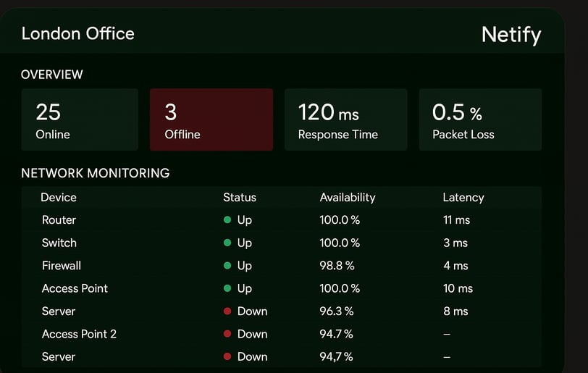Click the London Office title
This screenshot has width=588, height=373.
click(78, 34)
